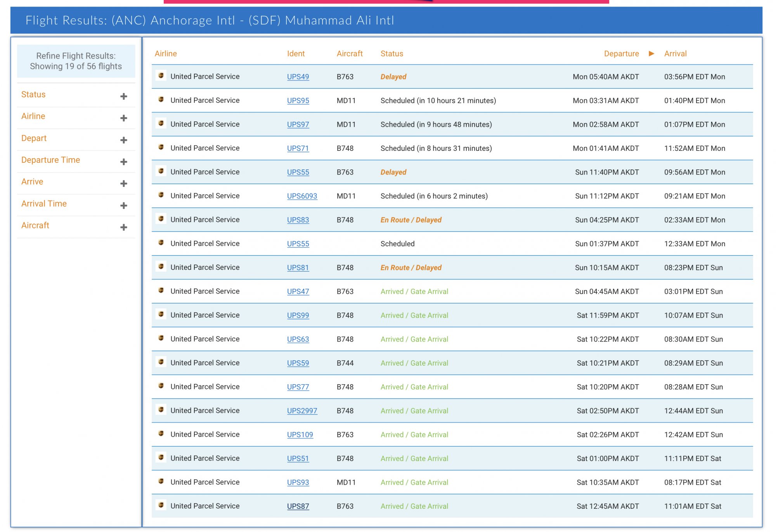Click the UPS logo icon beside UPS63
This screenshot has height=532, width=776.
(x=161, y=338)
